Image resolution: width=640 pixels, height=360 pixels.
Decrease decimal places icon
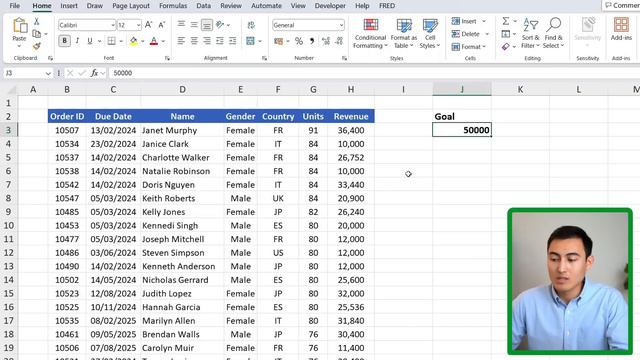point(339,41)
